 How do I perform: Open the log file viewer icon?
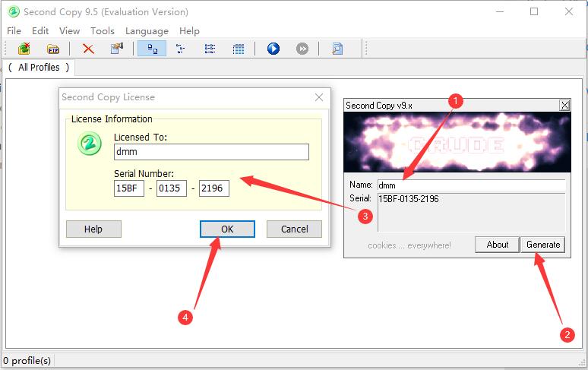pyautogui.click(x=337, y=49)
